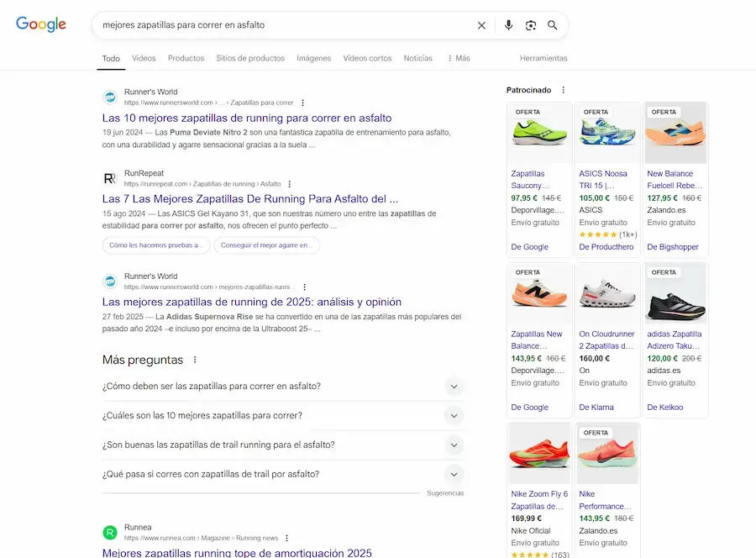The height and width of the screenshot is (558, 756).
Task: Click the Runner's World URL breadcrumb 'Zapatillas para correr'
Action: 261,103
